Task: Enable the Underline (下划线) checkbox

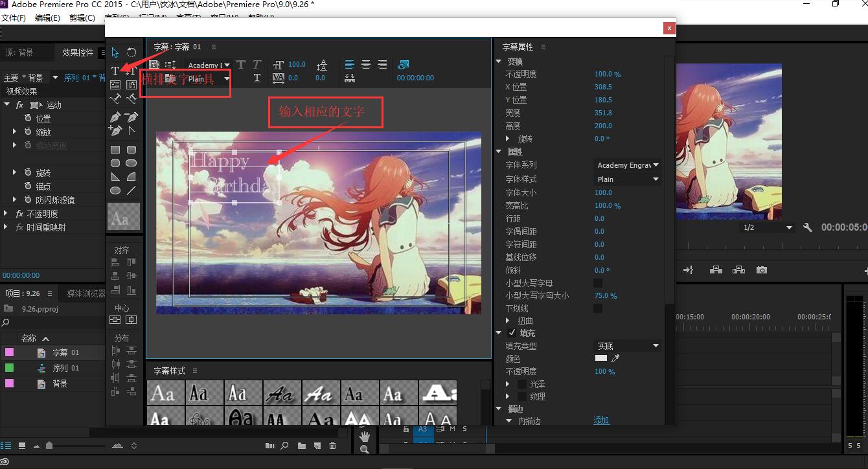Action: [598, 308]
